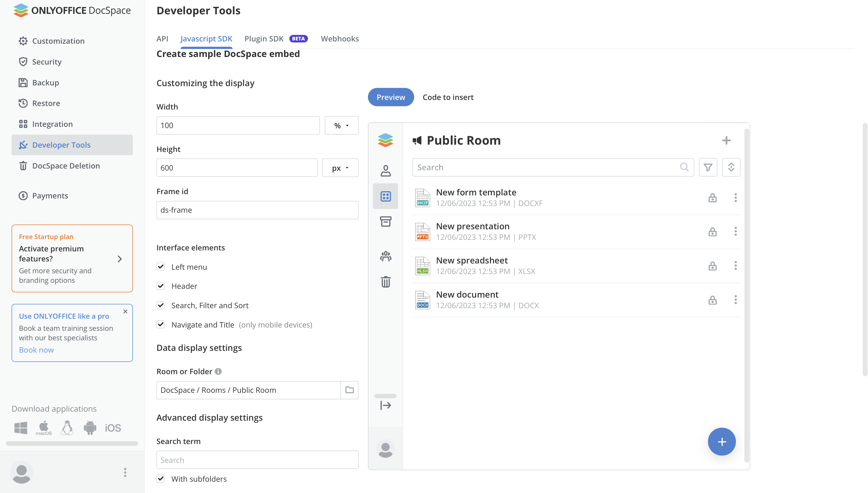Click the blue floating plus button

coord(721,442)
